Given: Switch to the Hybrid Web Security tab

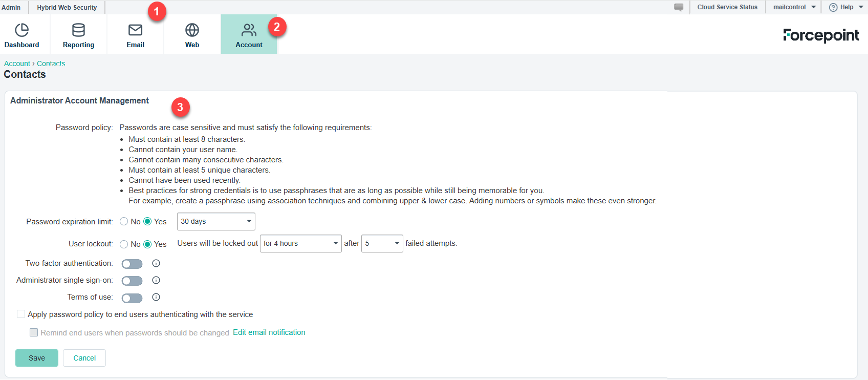Looking at the screenshot, I should click(67, 8).
